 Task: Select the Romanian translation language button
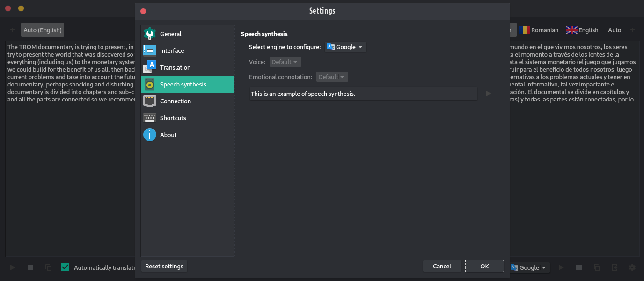tap(539, 30)
